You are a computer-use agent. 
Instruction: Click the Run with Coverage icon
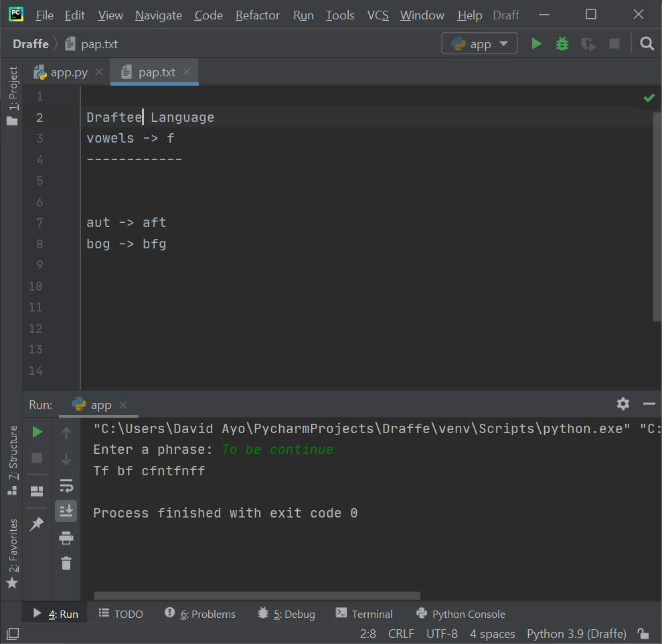pos(588,44)
